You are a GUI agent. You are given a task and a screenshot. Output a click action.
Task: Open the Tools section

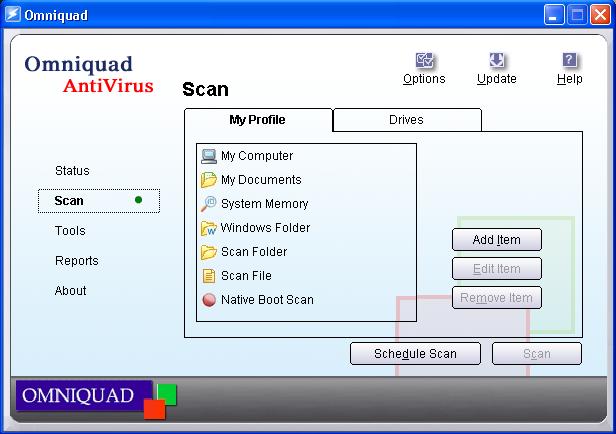[70, 231]
